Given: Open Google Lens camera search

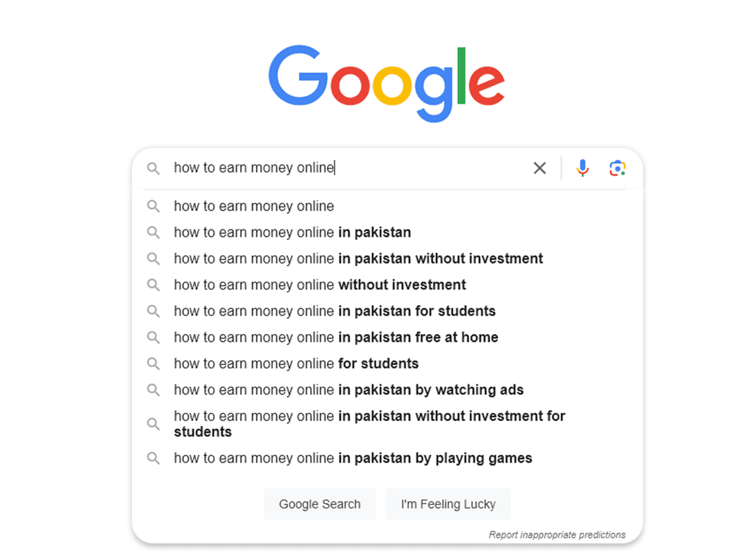Looking at the screenshot, I should [x=617, y=167].
